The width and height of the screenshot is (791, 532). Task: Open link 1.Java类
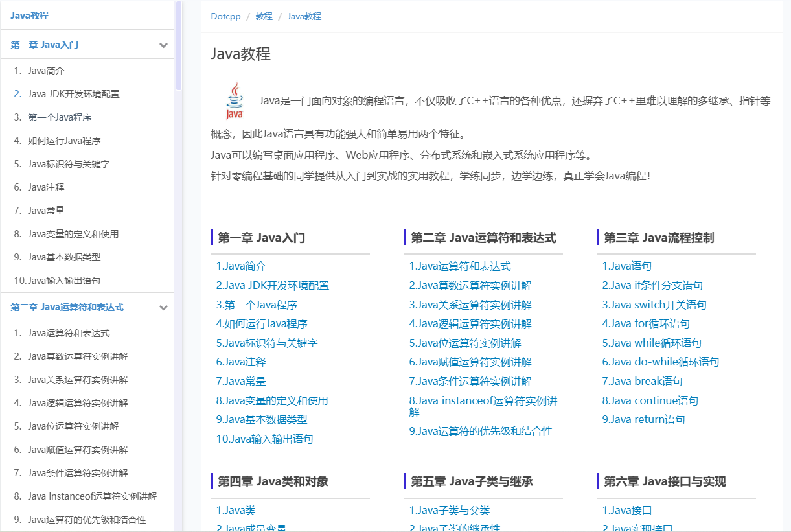tap(236, 511)
